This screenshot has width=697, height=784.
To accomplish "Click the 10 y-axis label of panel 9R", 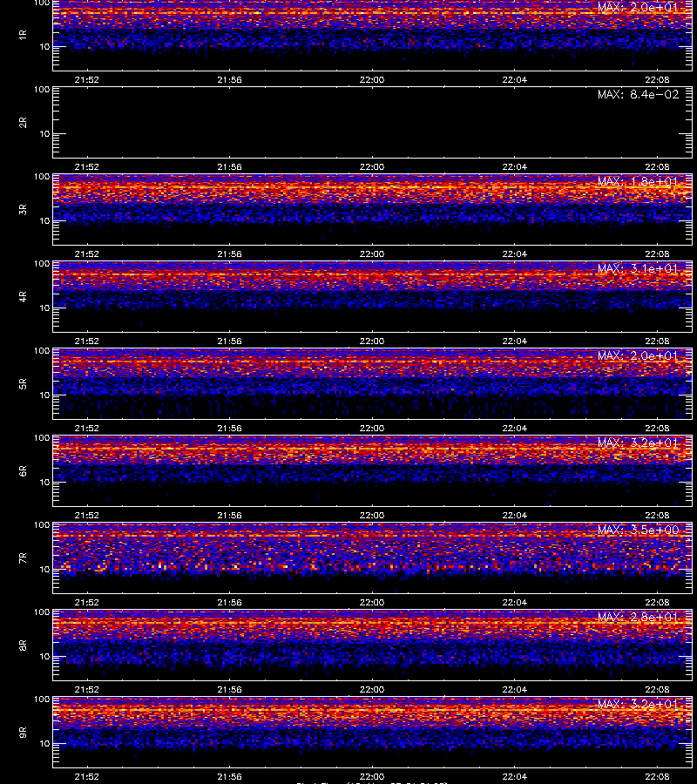I will [x=44, y=744].
